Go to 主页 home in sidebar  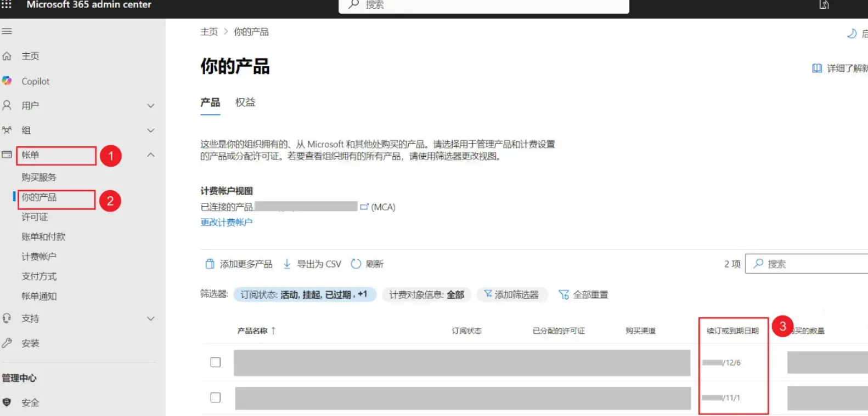pyautogui.click(x=30, y=56)
